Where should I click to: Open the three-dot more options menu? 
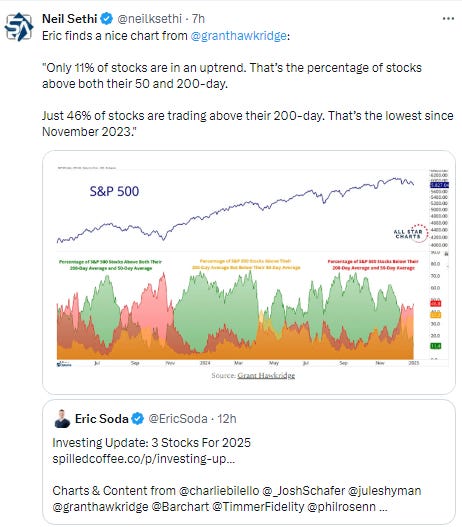[x=448, y=19]
